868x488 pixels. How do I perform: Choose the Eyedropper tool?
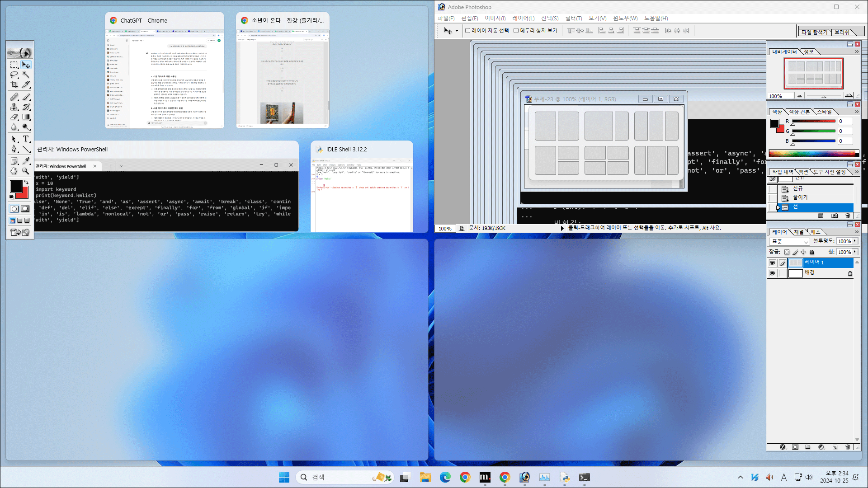(x=26, y=161)
